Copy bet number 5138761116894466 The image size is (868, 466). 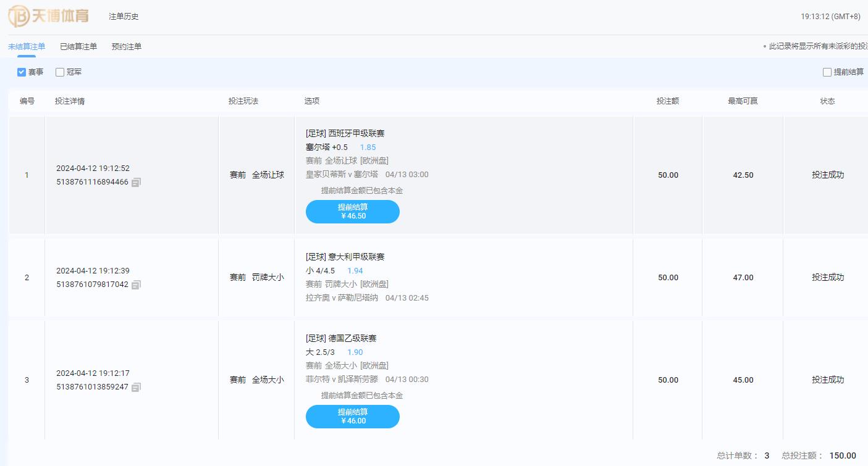[137, 183]
